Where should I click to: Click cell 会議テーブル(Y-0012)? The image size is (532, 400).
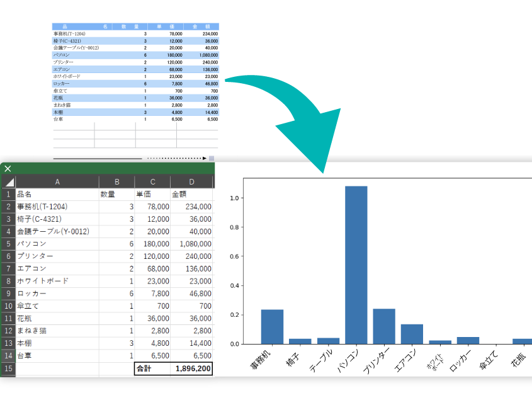(x=57, y=232)
